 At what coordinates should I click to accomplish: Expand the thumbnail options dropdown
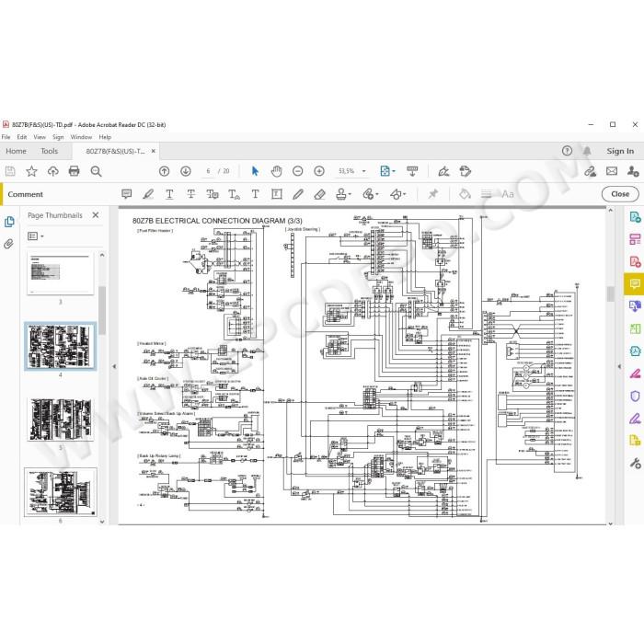(x=36, y=236)
